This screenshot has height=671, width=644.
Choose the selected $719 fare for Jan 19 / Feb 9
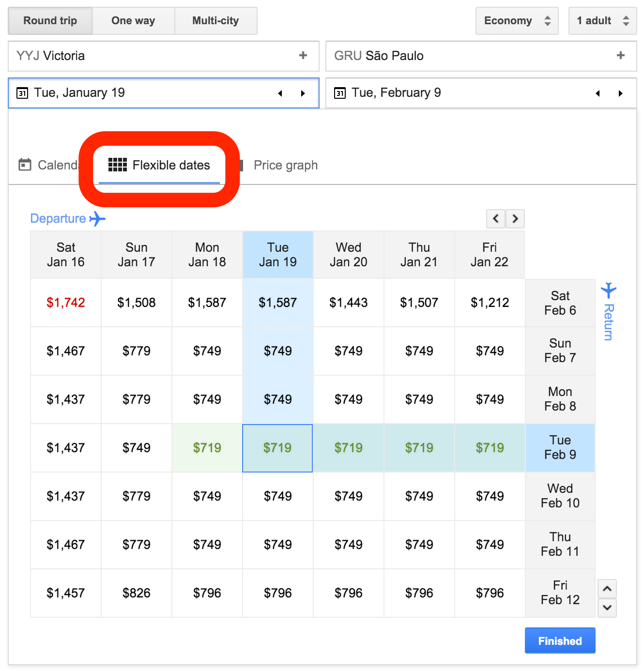pos(278,448)
